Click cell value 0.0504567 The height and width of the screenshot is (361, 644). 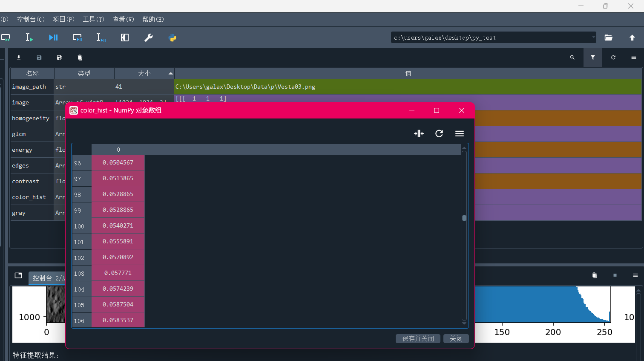click(118, 163)
